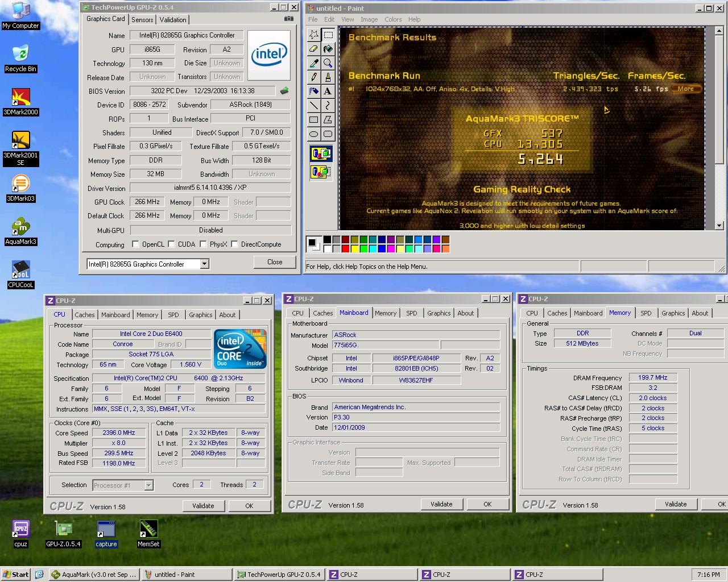Viewport: 728px width, 582px height.
Task: Select the Recycle Bin desktop icon
Action: (20, 59)
